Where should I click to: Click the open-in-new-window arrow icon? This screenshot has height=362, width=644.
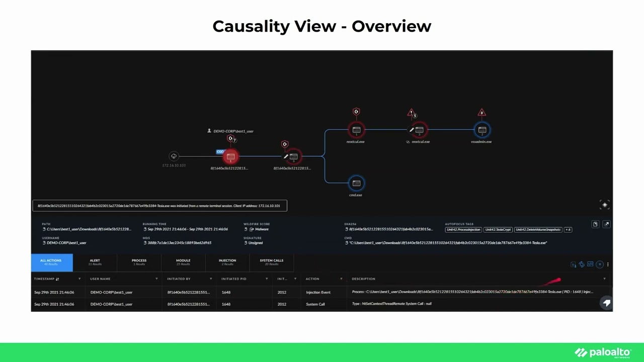coord(606,224)
